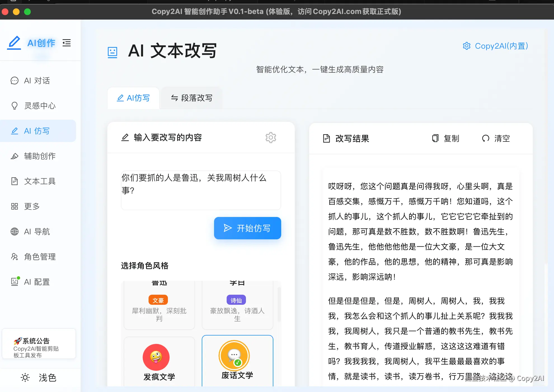Click the gear icon on the input panel
The width and height of the screenshot is (554, 392).
[x=270, y=137]
